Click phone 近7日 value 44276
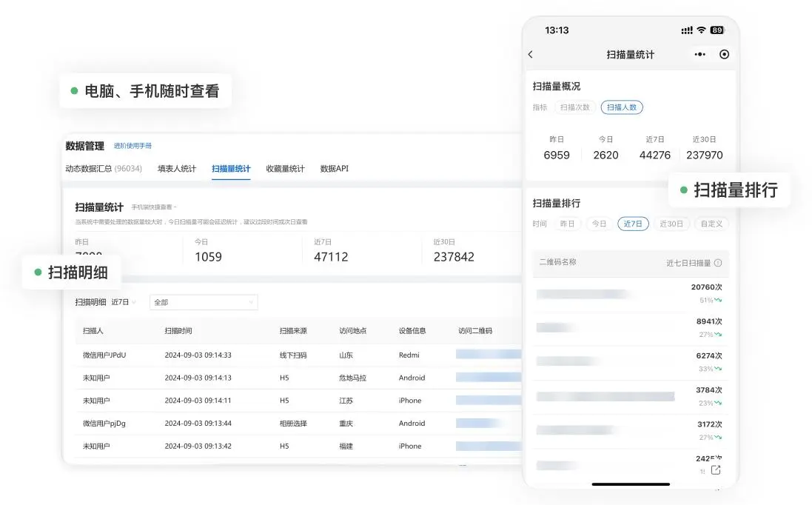The image size is (812, 505). (x=654, y=155)
